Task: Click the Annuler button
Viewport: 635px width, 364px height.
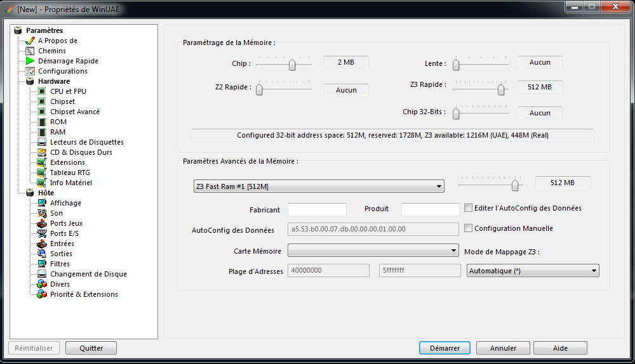Action: [503, 348]
